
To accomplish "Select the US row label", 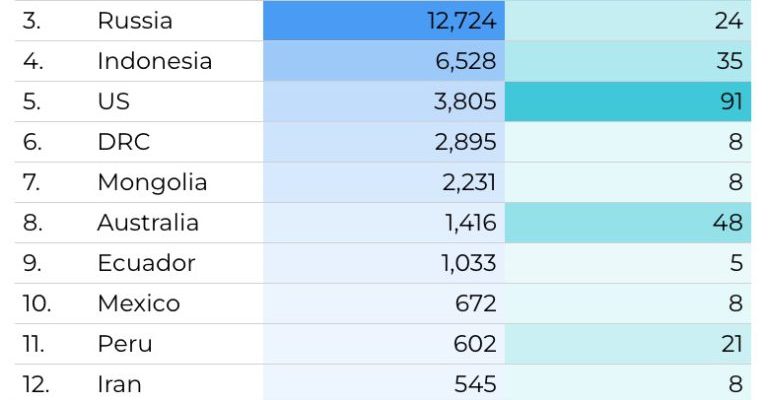I will click(x=114, y=102).
